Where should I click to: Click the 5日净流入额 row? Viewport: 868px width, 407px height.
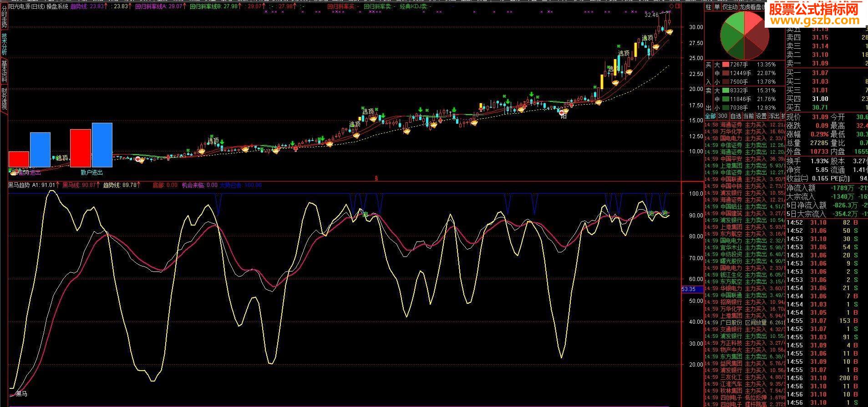[827, 205]
